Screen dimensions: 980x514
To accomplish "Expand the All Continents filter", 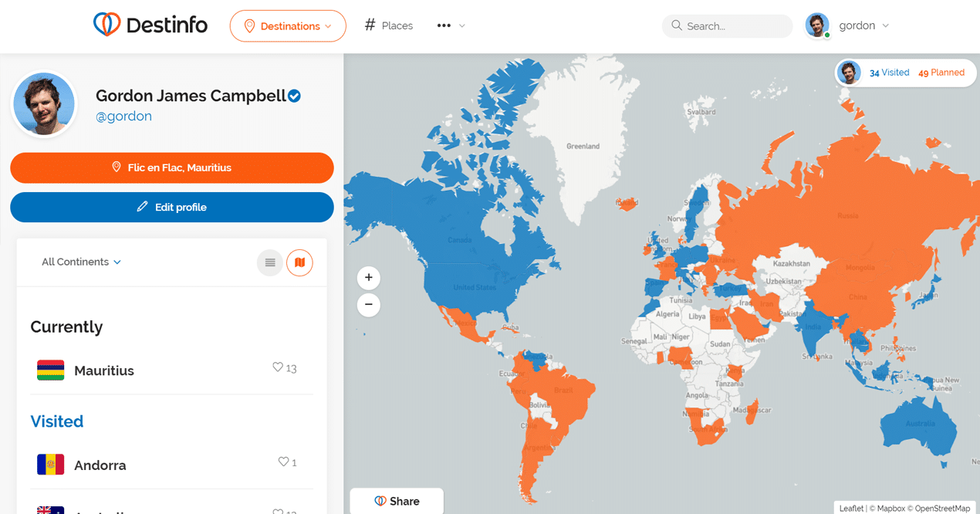I will tap(81, 262).
